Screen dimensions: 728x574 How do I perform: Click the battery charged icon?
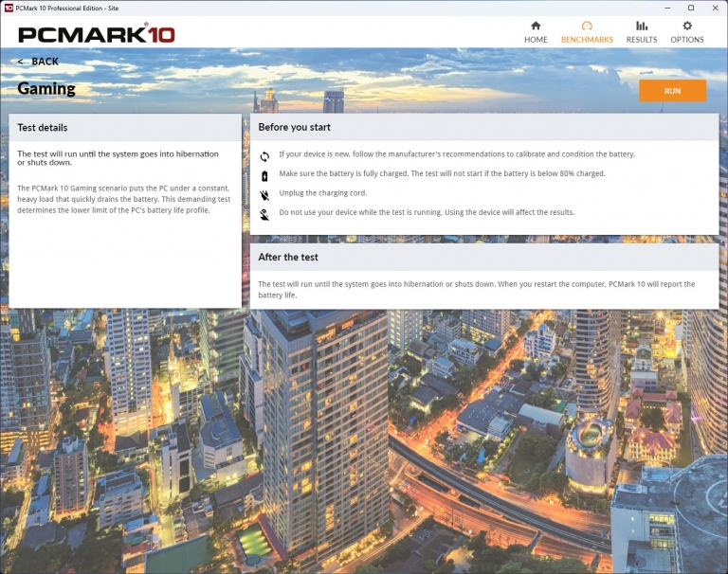click(264, 176)
